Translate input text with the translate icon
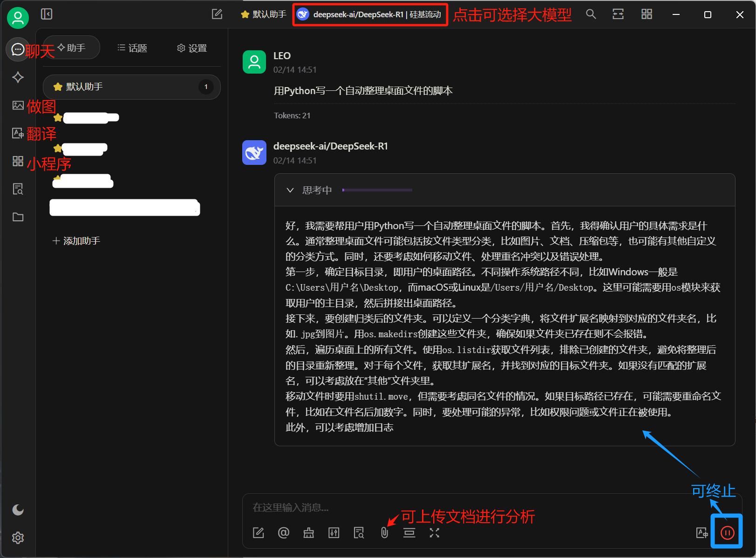Image resolution: width=756 pixels, height=558 pixels. pyautogui.click(x=702, y=532)
